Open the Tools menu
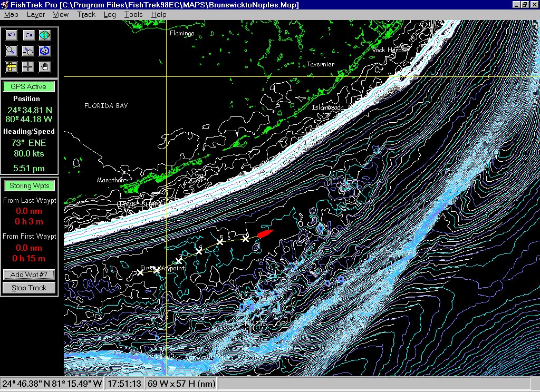 (x=133, y=14)
